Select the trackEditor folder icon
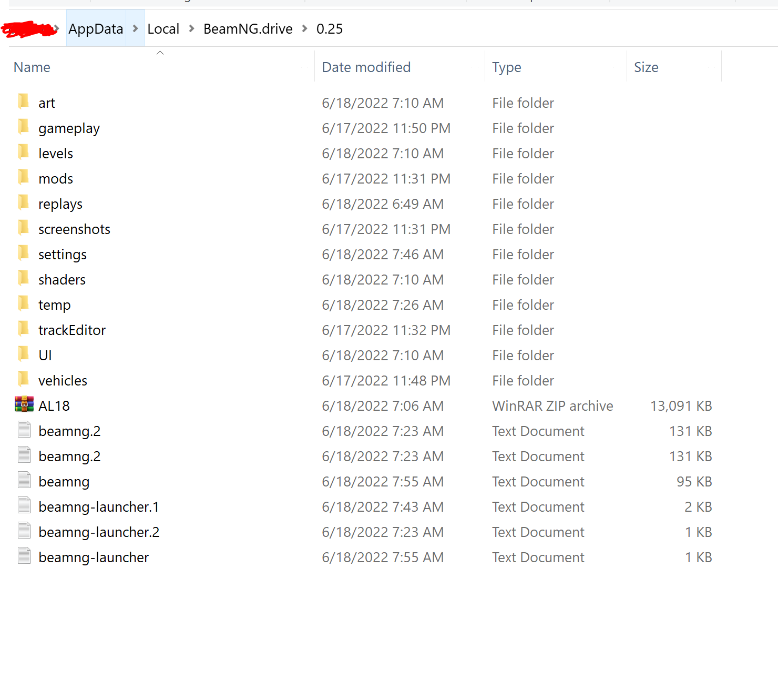The width and height of the screenshot is (778, 700). tap(24, 328)
